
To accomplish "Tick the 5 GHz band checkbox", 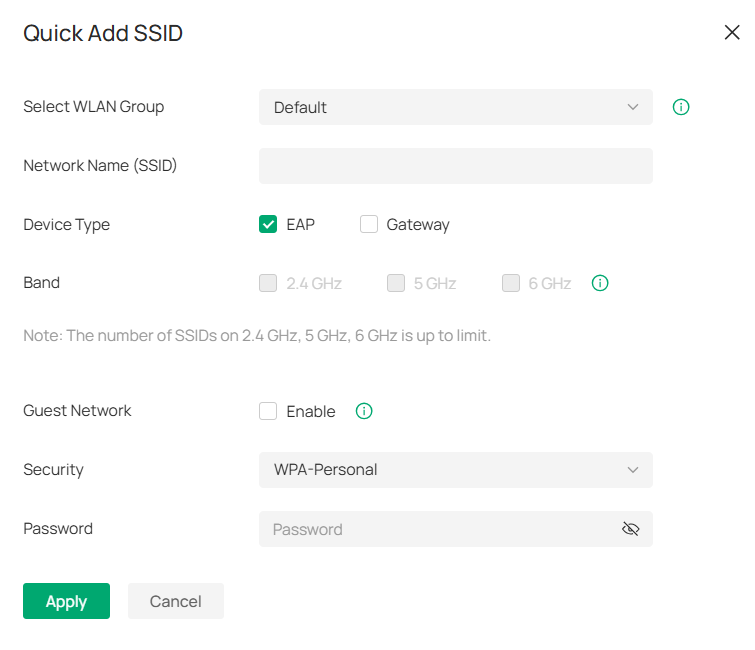I will tap(396, 283).
